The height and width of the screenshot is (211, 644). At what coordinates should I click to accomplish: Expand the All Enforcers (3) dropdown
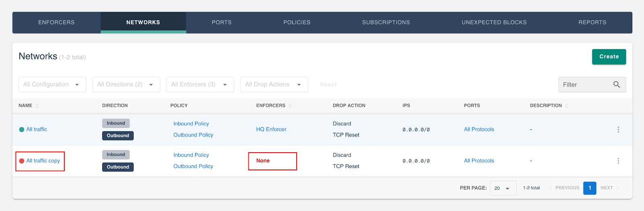200,85
